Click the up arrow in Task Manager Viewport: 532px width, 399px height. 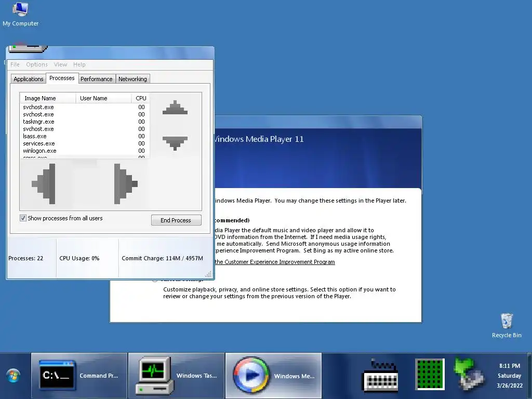tap(175, 108)
